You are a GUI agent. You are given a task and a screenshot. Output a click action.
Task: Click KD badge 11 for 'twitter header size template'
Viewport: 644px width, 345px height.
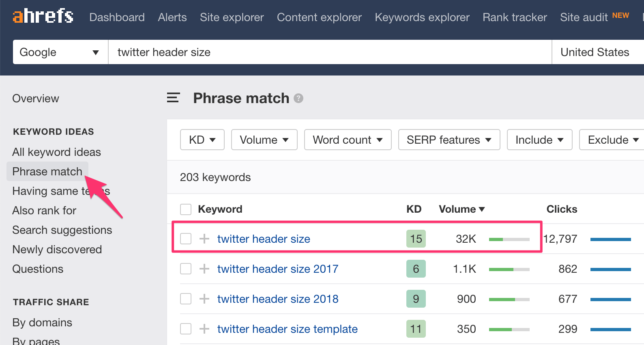click(416, 329)
